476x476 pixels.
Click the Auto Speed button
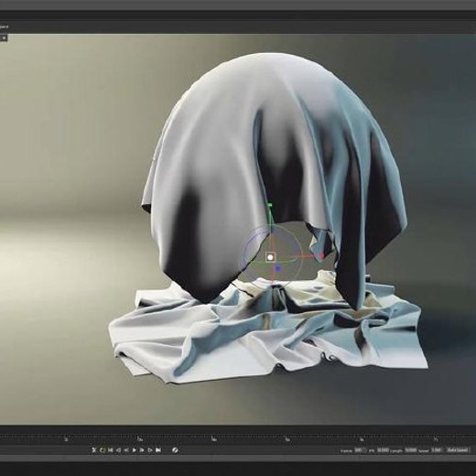(x=458, y=450)
